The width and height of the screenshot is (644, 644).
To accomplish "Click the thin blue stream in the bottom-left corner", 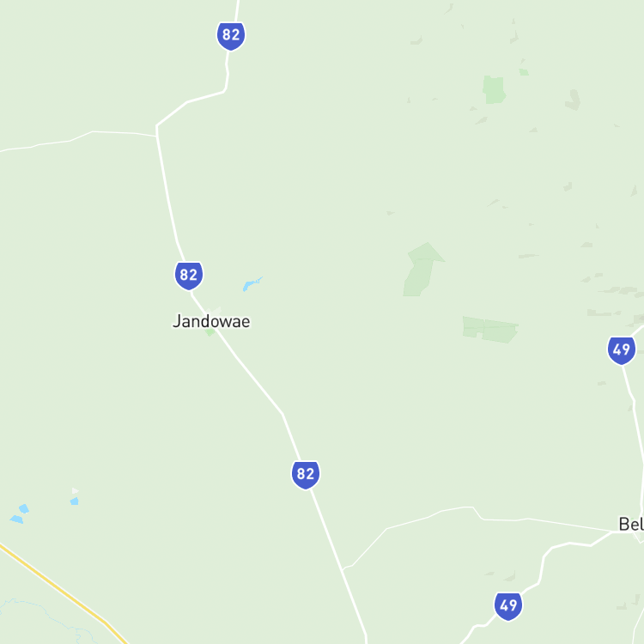I will point(46,618).
